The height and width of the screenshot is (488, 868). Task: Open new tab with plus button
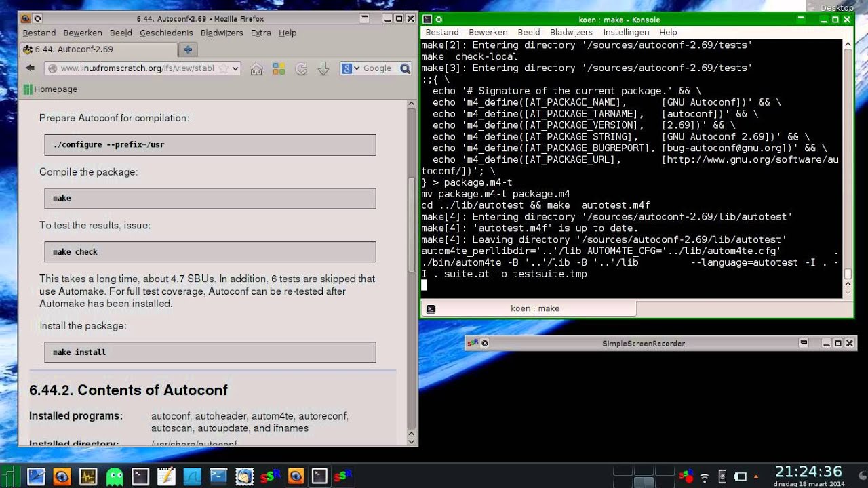pos(188,49)
